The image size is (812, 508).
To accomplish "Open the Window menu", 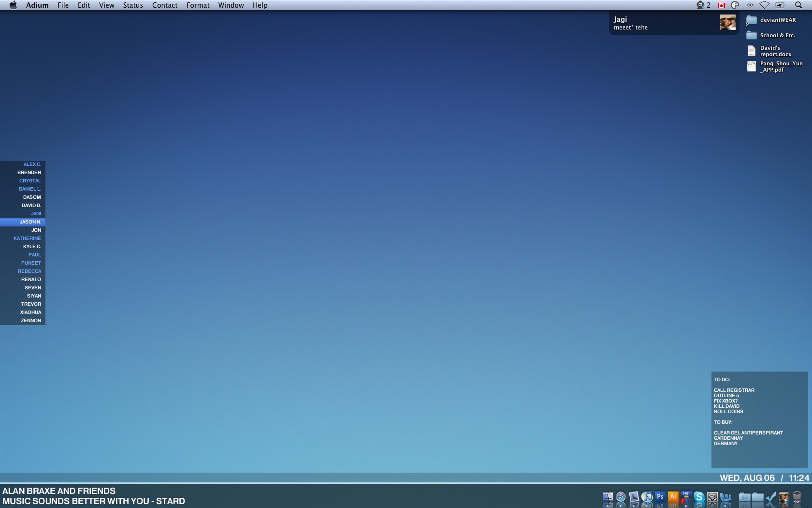I will pyautogui.click(x=231, y=5).
